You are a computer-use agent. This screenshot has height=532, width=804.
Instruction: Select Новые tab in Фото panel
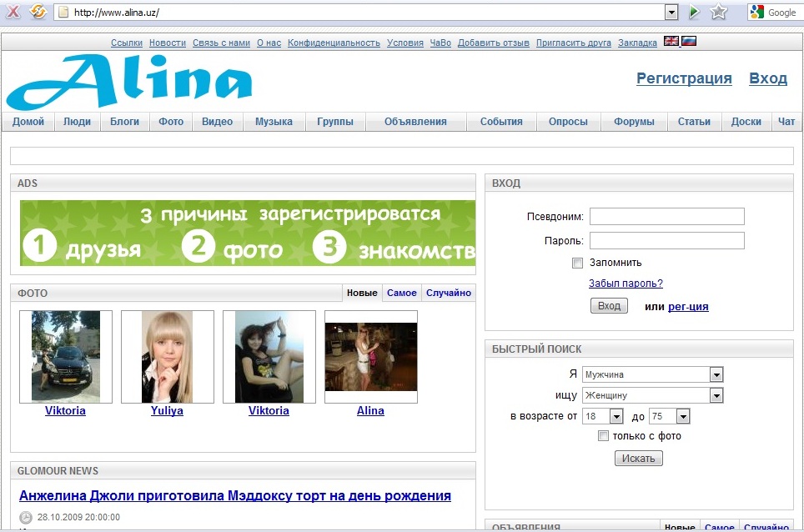coord(362,293)
